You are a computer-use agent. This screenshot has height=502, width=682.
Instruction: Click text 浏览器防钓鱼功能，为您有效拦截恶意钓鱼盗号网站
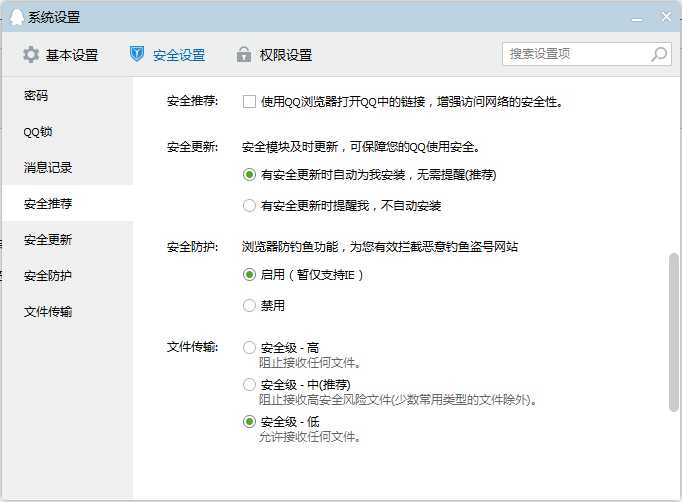380,247
